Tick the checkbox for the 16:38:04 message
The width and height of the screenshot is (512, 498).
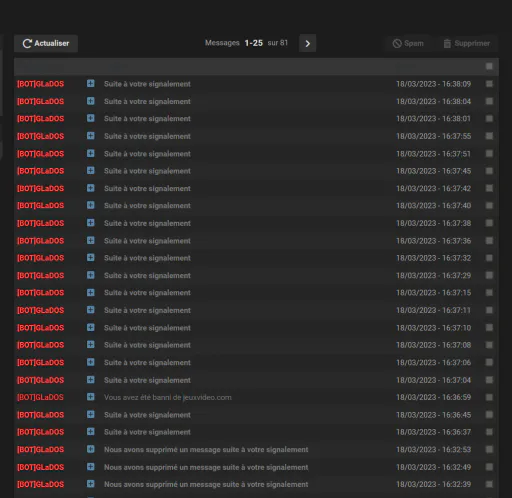point(489,101)
